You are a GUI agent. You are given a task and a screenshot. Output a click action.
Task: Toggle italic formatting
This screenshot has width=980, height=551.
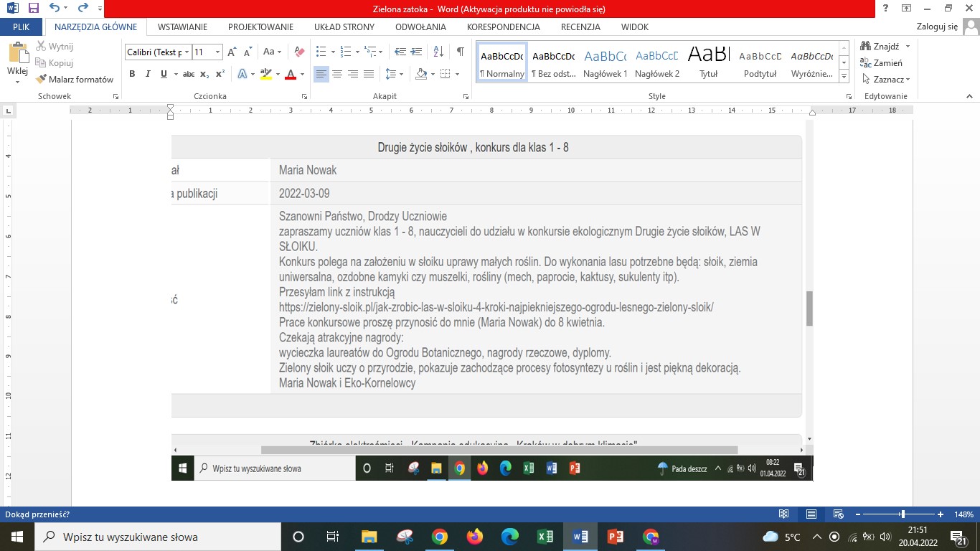tap(148, 74)
